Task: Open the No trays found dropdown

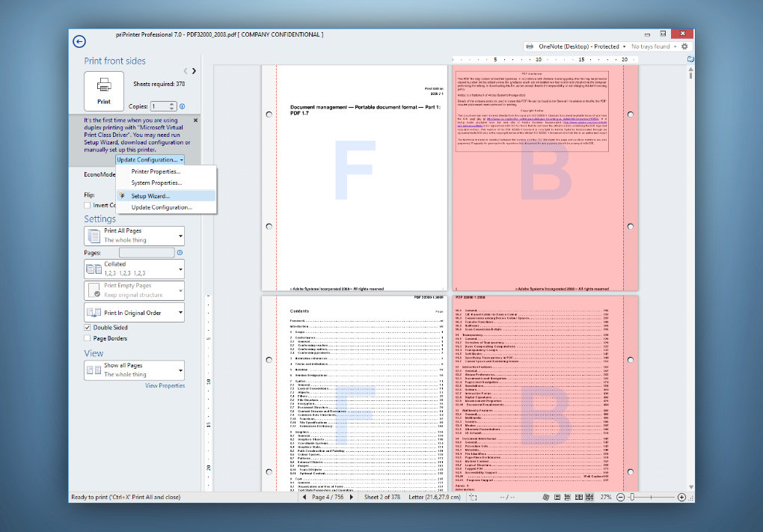Action: [654, 46]
